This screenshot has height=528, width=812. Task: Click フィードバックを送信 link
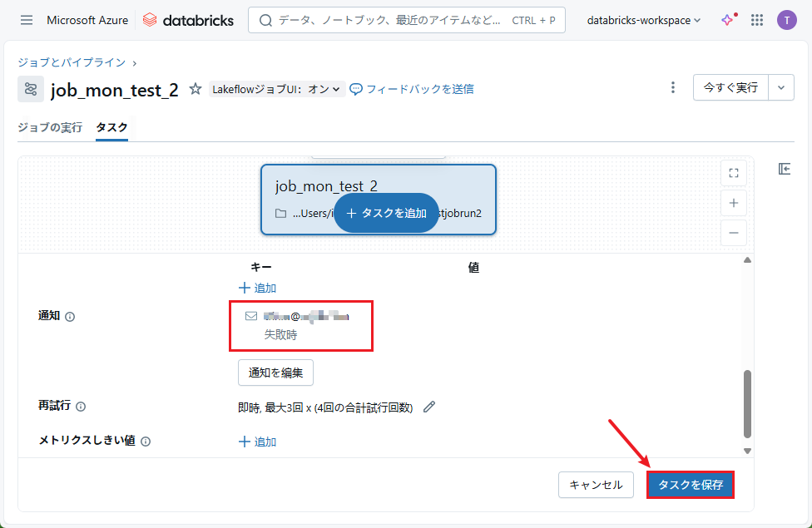coord(412,89)
